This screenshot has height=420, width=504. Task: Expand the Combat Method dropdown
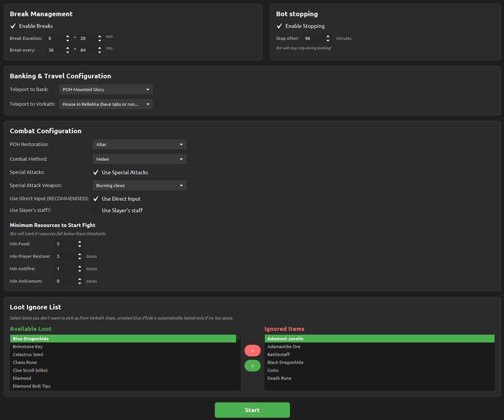click(139, 159)
